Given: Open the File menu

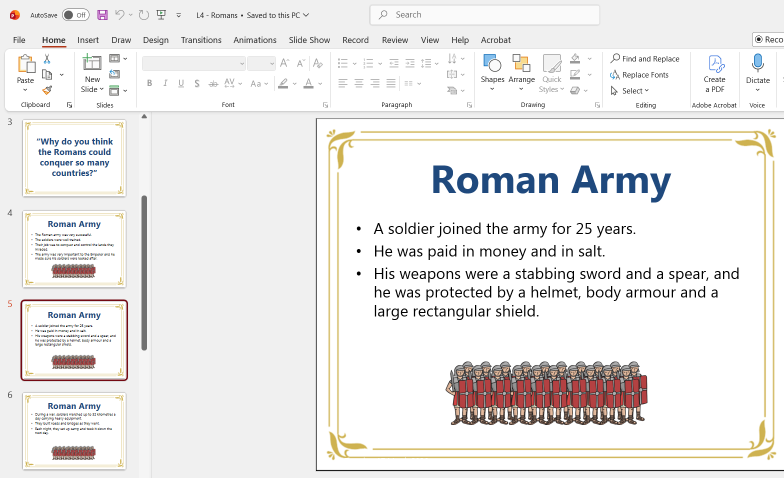Looking at the screenshot, I should (19, 40).
